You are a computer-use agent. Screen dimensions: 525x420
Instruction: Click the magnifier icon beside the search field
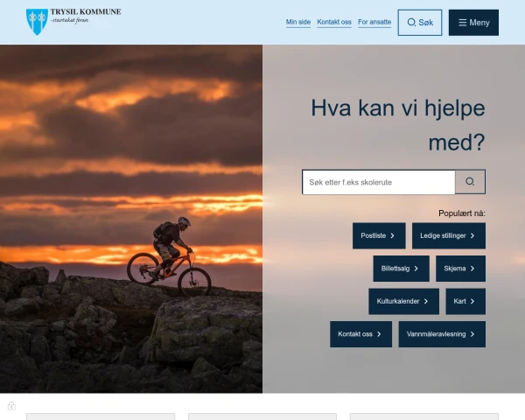[470, 182]
